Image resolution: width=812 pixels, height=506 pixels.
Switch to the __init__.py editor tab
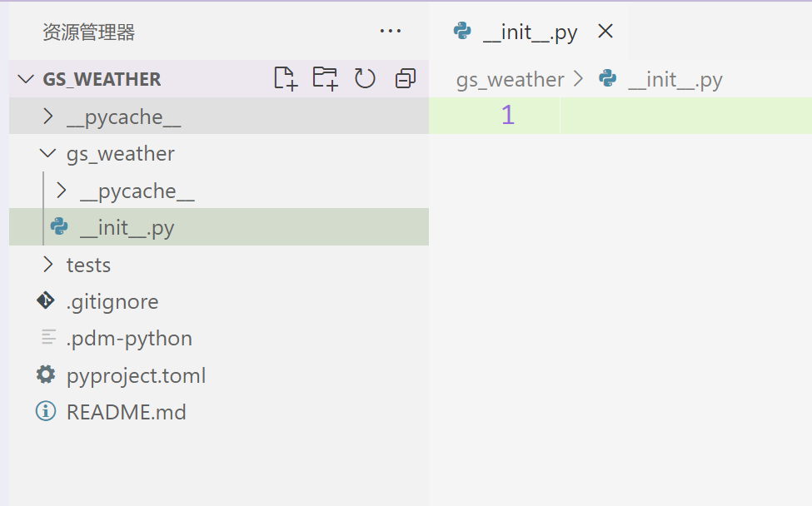529,32
